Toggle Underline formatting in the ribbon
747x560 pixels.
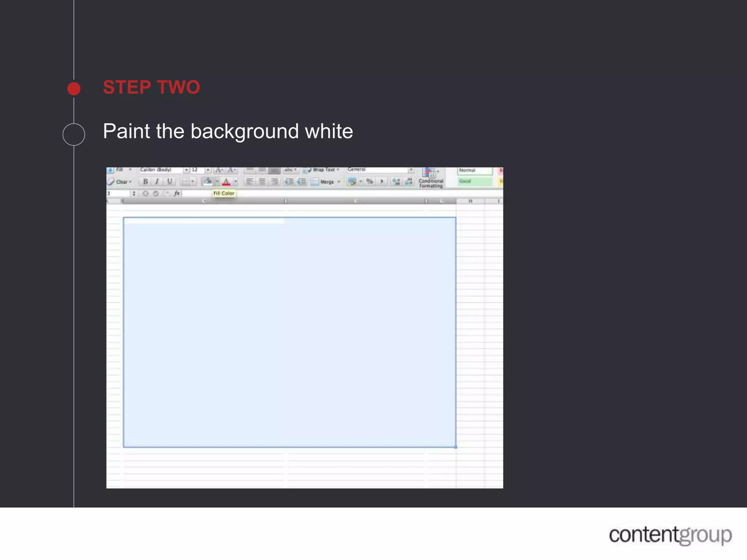(x=170, y=182)
